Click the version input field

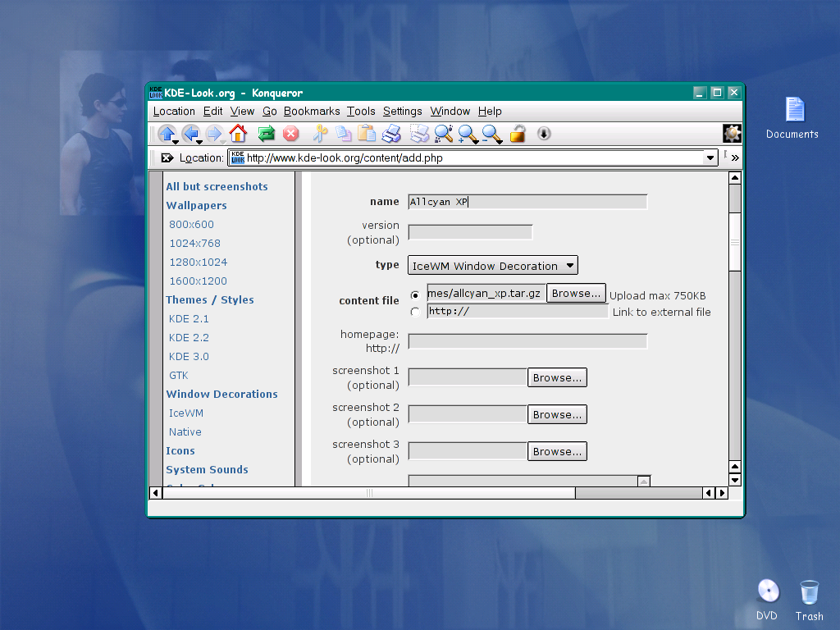[470, 232]
